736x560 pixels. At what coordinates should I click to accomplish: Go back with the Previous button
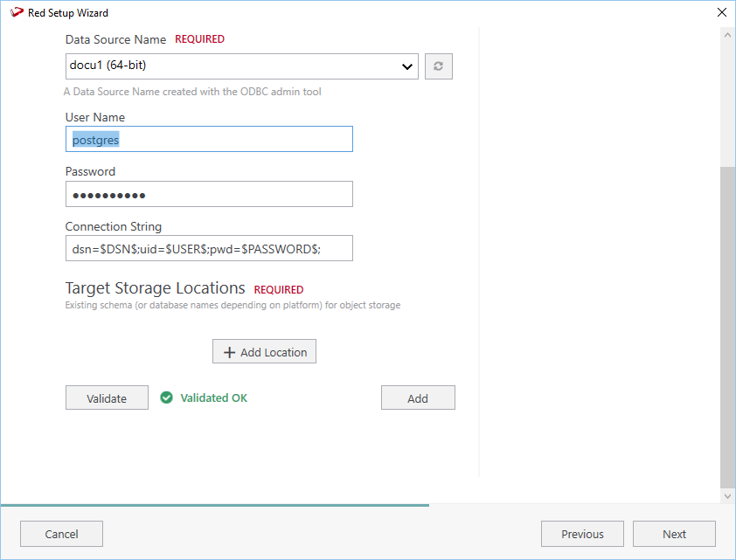[582, 534]
